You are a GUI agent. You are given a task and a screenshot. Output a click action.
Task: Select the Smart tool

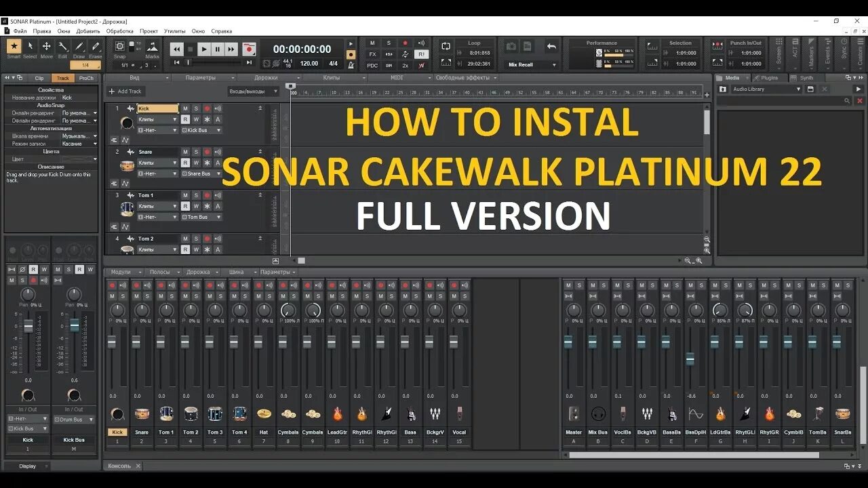pyautogui.click(x=14, y=47)
